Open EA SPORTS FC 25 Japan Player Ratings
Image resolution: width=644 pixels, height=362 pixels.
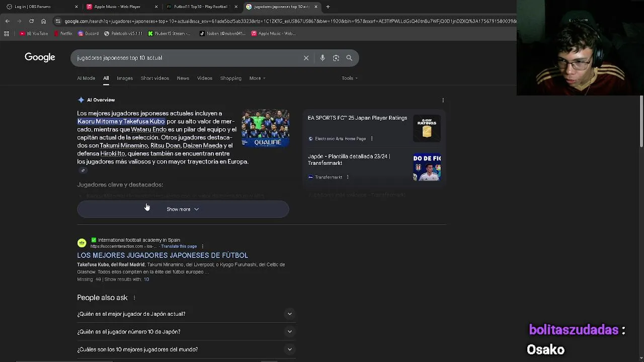click(357, 118)
